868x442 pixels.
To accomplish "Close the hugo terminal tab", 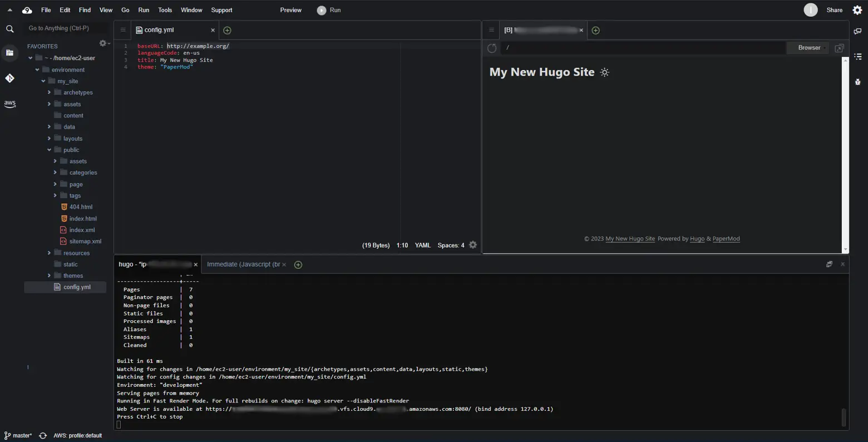I will coord(195,264).
